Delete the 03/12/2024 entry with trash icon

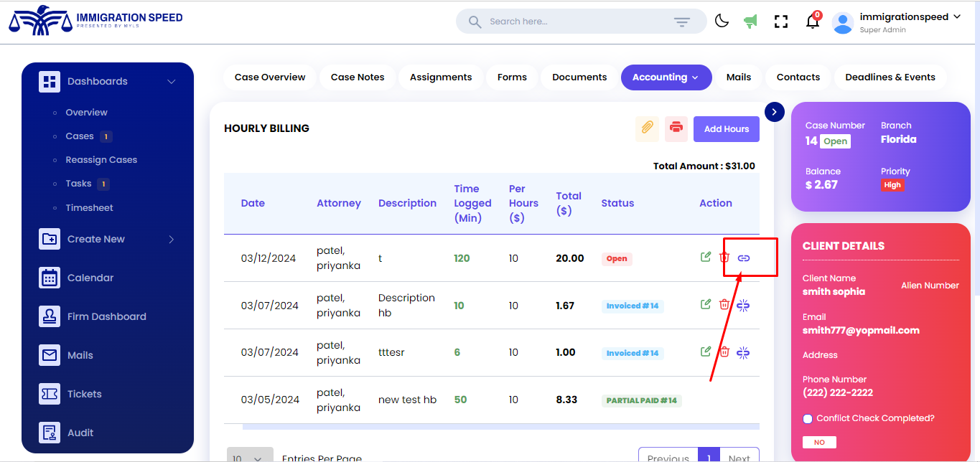[724, 256]
